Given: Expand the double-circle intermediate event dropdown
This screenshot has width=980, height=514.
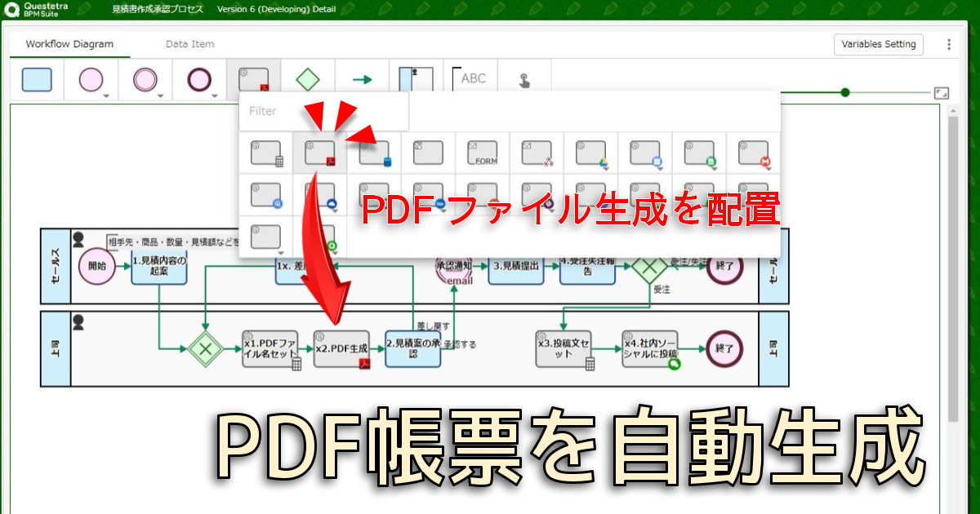Looking at the screenshot, I should pos(161,95).
